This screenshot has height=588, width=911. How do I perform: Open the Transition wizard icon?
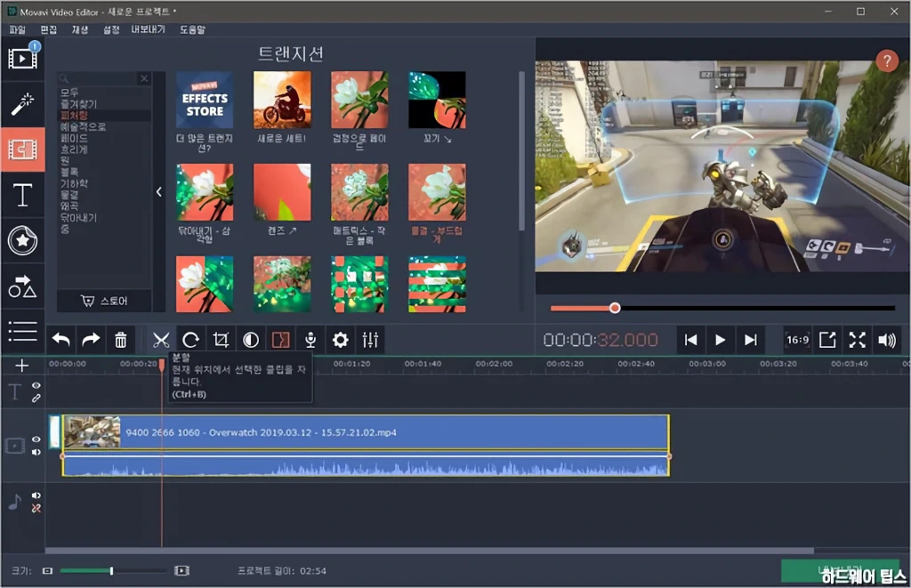(x=280, y=340)
